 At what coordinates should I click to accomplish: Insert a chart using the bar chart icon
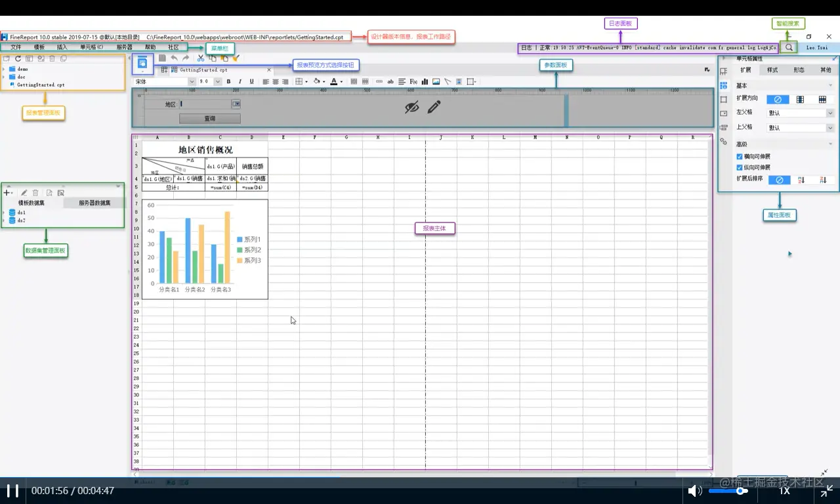[x=425, y=81]
